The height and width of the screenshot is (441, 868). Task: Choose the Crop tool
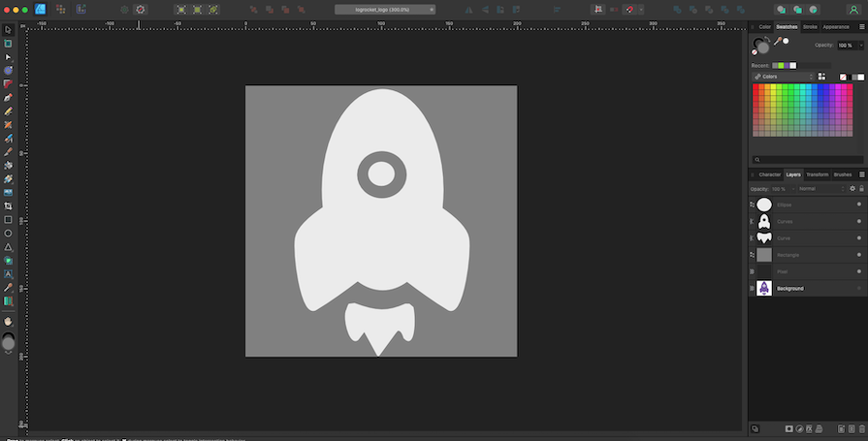[8, 206]
